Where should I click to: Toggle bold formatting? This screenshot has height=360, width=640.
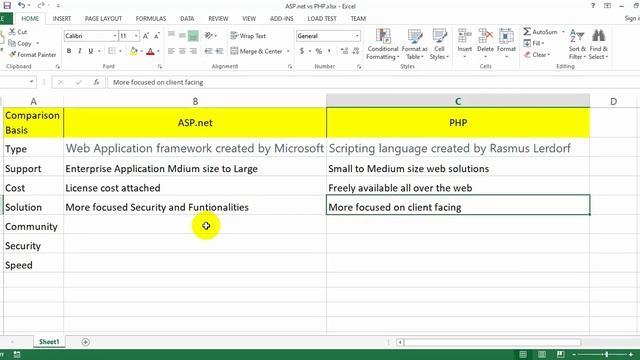pyautogui.click(x=69, y=51)
